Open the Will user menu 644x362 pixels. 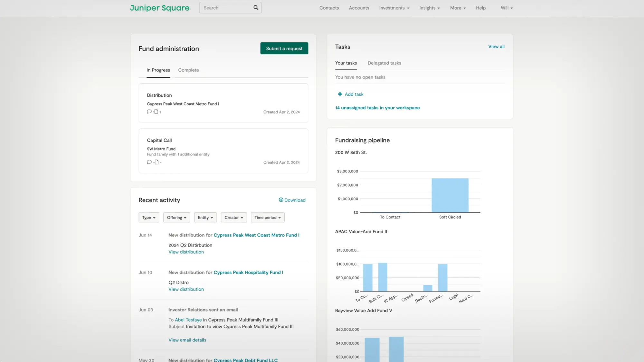507,8
